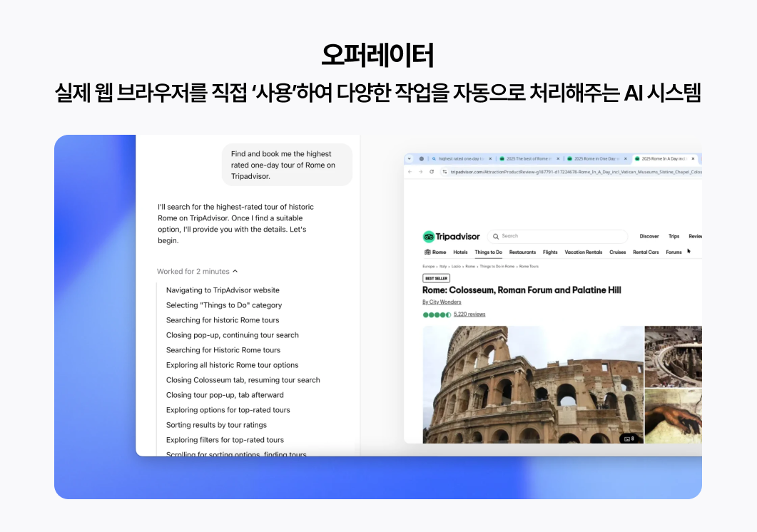Click the BEST SELLER badge
The width and height of the screenshot is (757, 532).
pos(436,278)
